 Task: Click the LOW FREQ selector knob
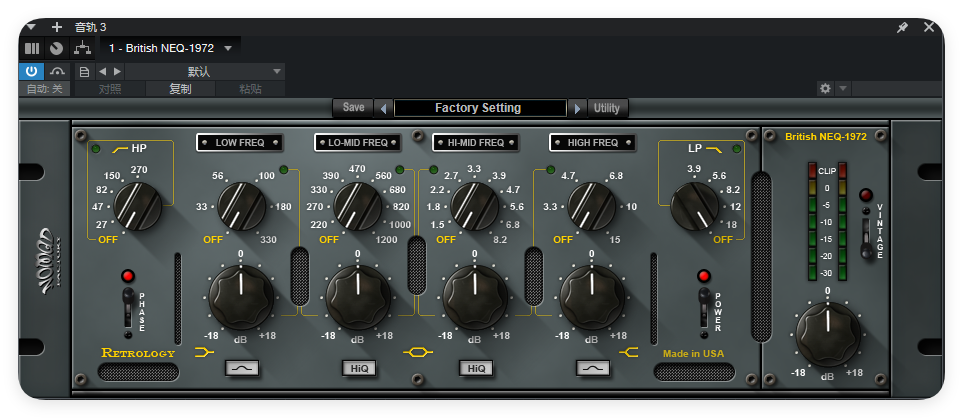point(241,206)
